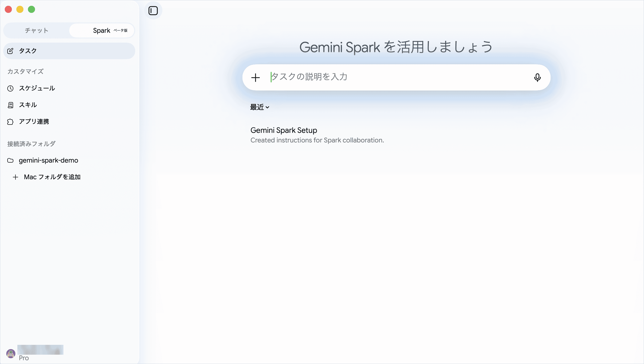Select the Spark ベータ版 tab
Image resolution: width=644 pixels, height=364 pixels.
[x=102, y=31]
